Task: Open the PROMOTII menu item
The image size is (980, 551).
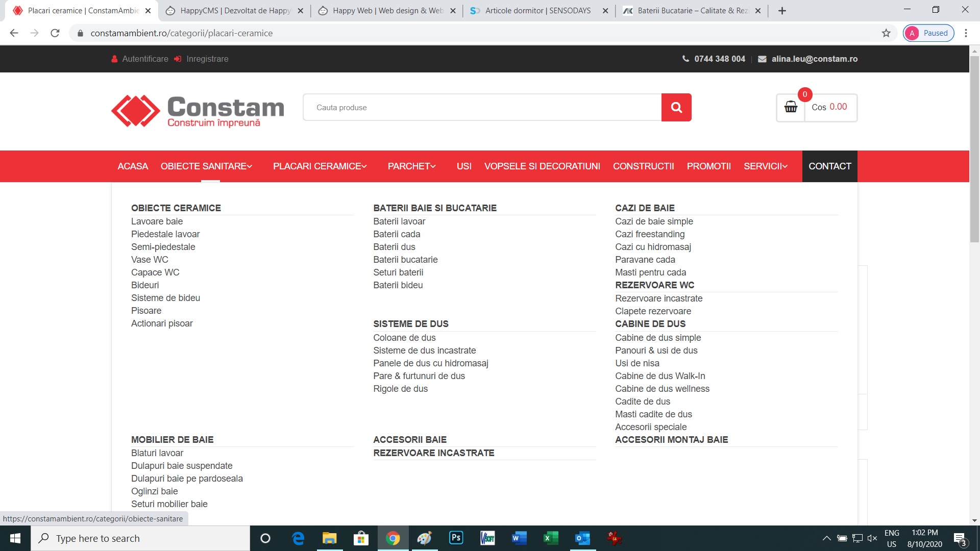Action: click(708, 166)
